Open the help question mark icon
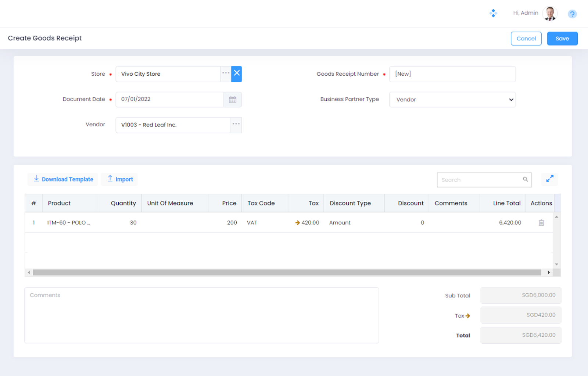Image resolution: width=588 pixels, height=376 pixels. tap(572, 14)
